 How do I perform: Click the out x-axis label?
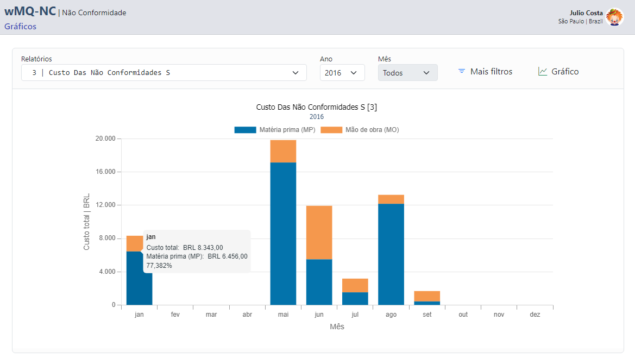tap(463, 314)
